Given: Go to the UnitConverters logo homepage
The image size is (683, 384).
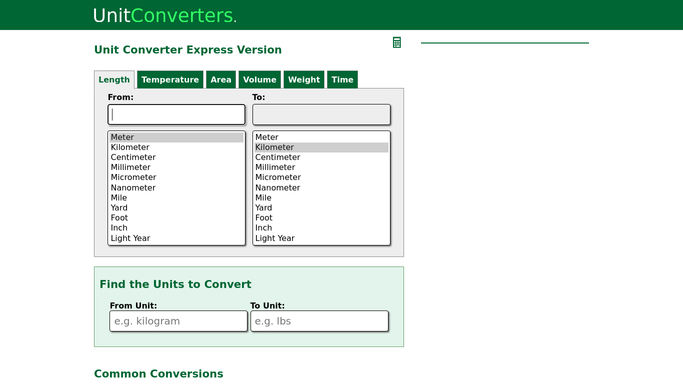Looking at the screenshot, I should click(165, 16).
